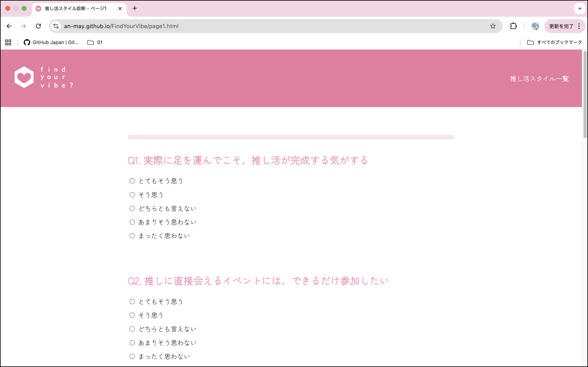Open the GitHub Japan bookmark

[x=51, y=42]
